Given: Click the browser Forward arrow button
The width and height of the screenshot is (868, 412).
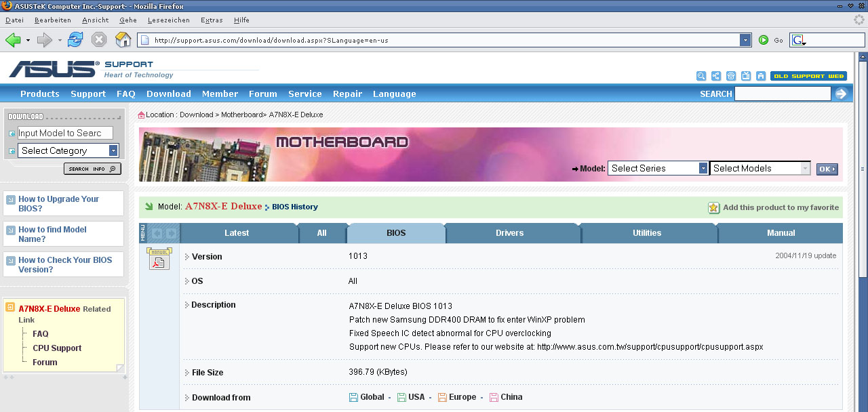Looking at the screenshot, I should click(45, 40).
